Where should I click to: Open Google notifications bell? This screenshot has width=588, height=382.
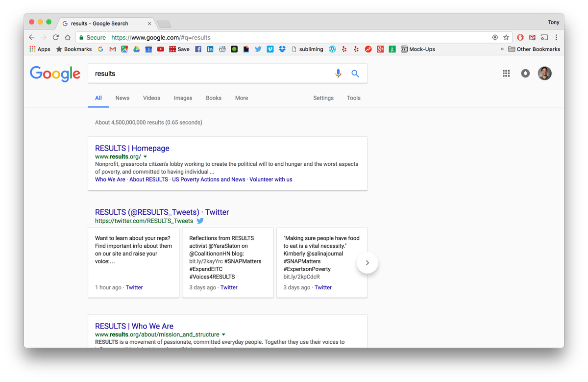pyautogui.click(x=525, y=74)
